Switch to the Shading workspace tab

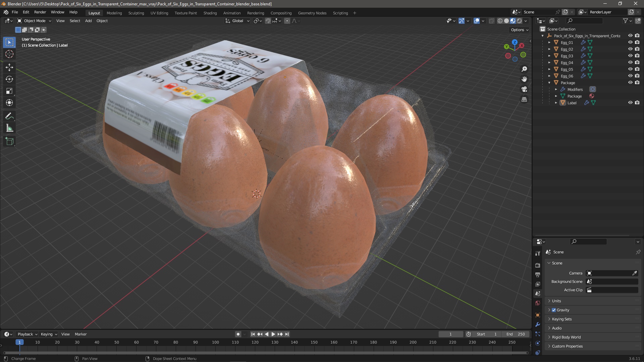click(210, 13)
